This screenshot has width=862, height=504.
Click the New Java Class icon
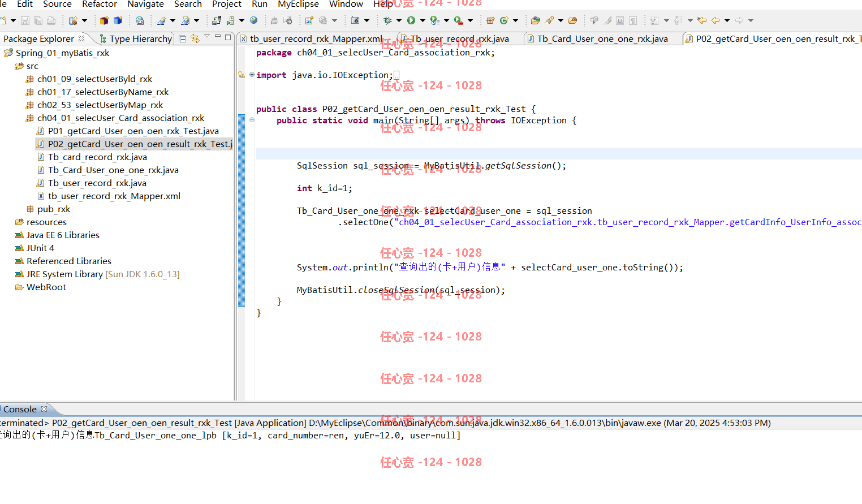(x=504, y=20)
